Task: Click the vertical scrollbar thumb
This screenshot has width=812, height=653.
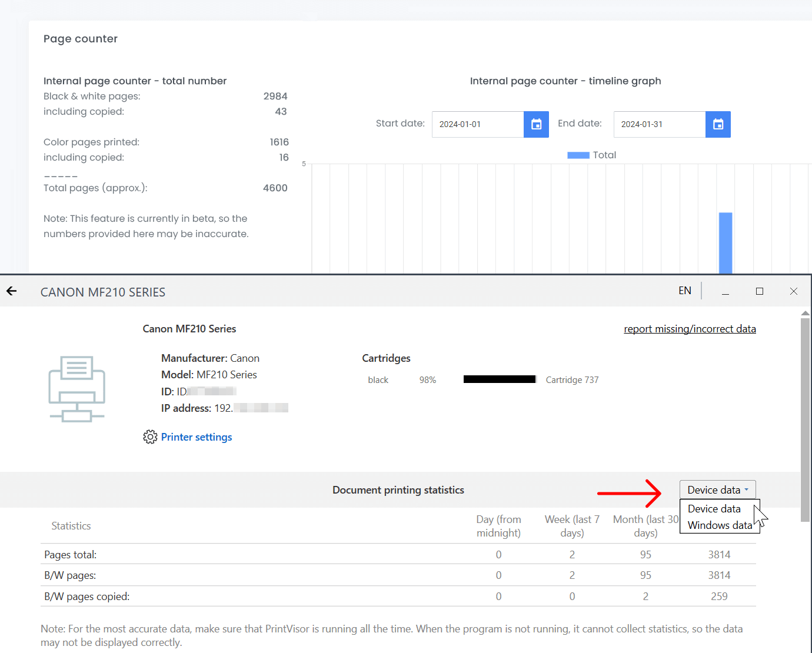Action: pos(806,418)
